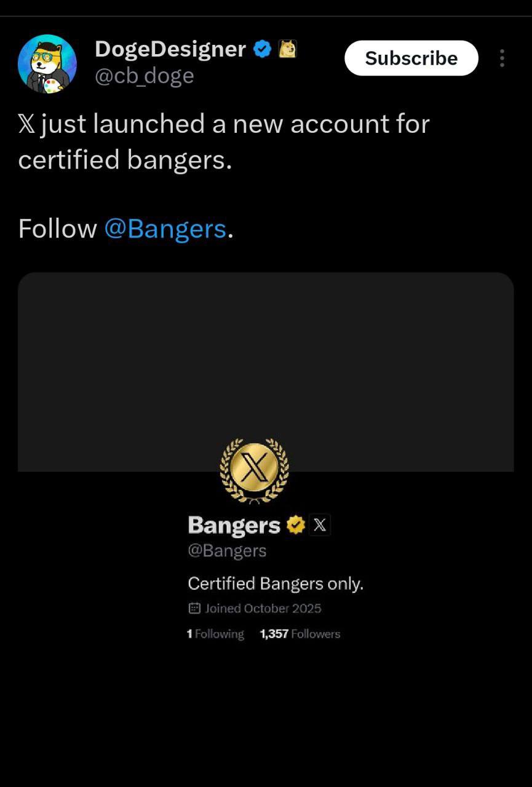Click the Doge affiliate badge beside name
The height and width of the screenshot is (787, 532).
[288, 49]
